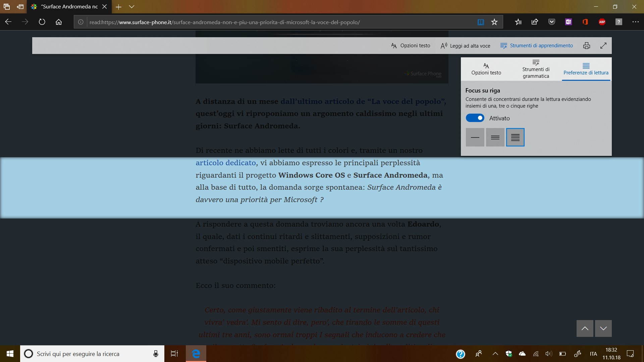The width and height of the screenshot is (644, 362).
Task: Open clock and calendar 18:32
Action: 611,354
